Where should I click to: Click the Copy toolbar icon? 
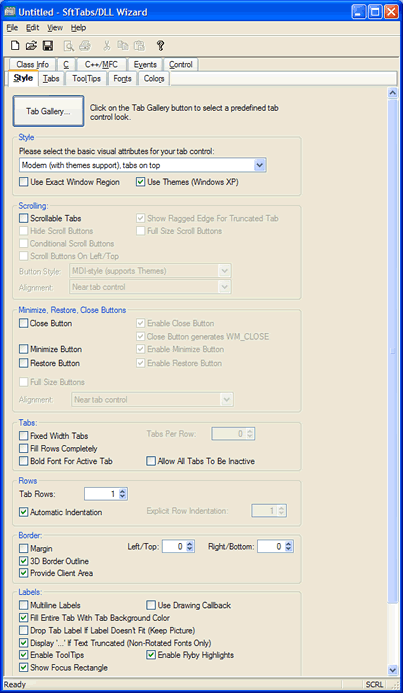(x=122, y=45)
